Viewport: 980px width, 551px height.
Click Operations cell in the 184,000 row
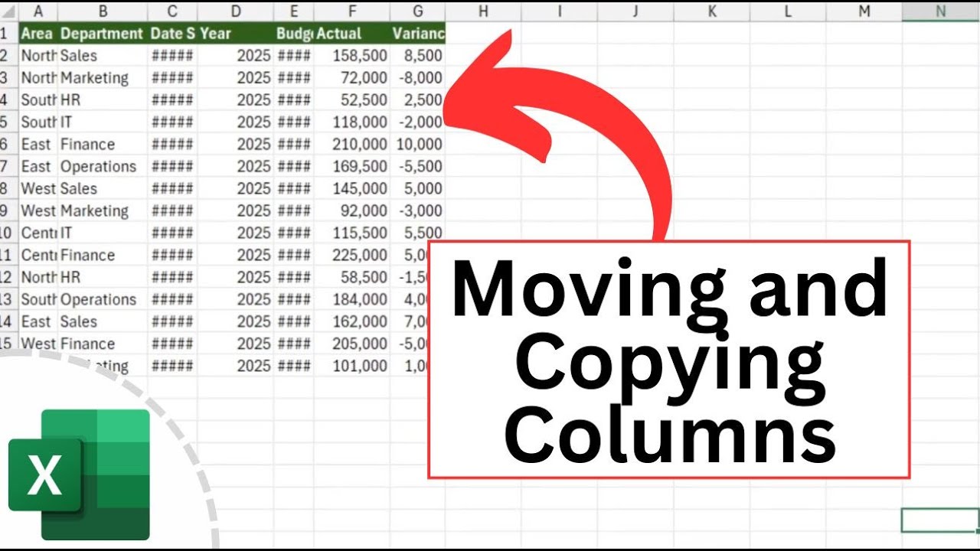click(x=103, y=299)
